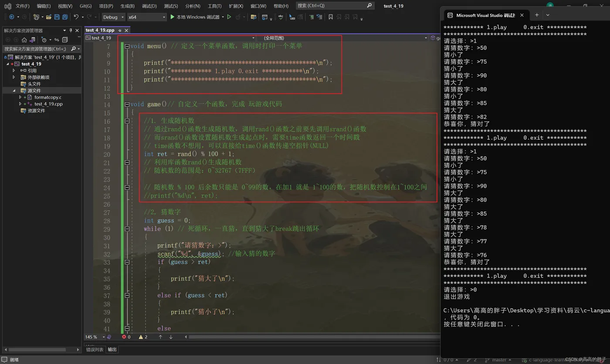
Task: Open the dropdown arrow beside local Windows debugger
Action: [223, 17]
